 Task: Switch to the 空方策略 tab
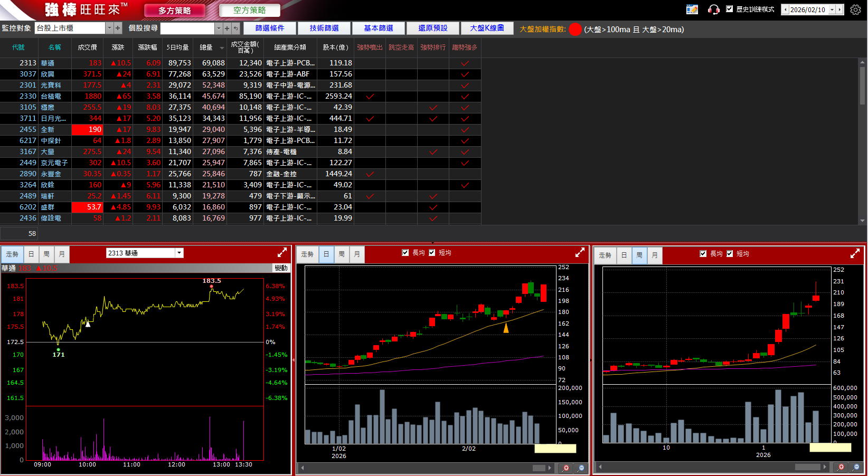click(249, 10)
